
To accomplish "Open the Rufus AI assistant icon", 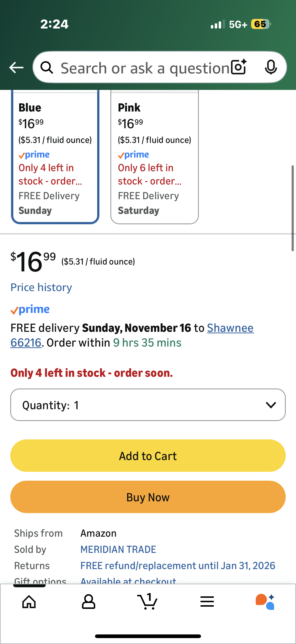I will point(265,602).
